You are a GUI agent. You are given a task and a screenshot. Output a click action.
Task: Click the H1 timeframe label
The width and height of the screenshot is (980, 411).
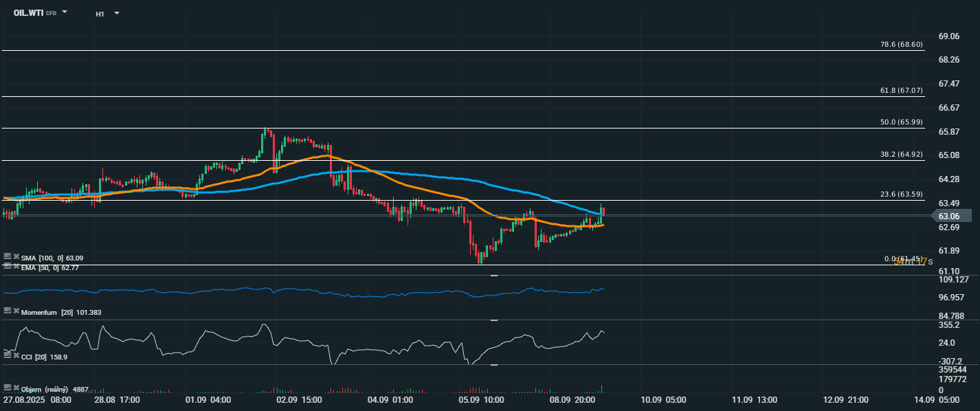100,14
